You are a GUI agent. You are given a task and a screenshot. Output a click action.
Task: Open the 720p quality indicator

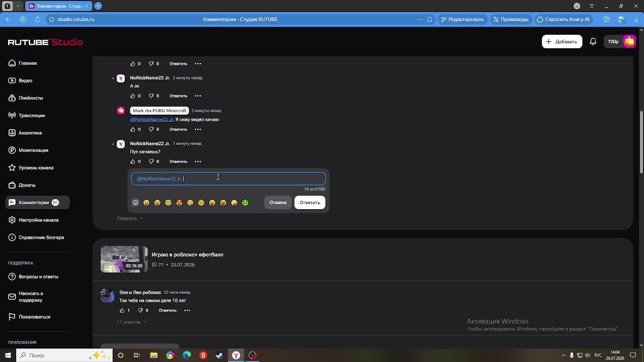point(613,42)
